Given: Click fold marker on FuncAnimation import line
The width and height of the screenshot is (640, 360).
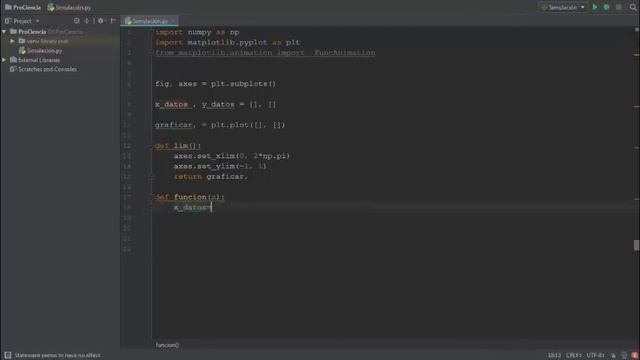Looking at the screenshot, I should (x=152, y=53).
